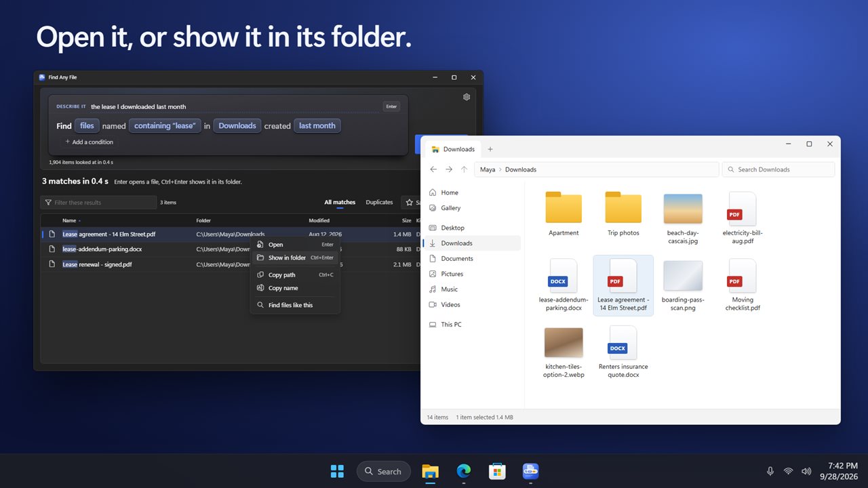Choose Copy path from context menu

(295, 275)
